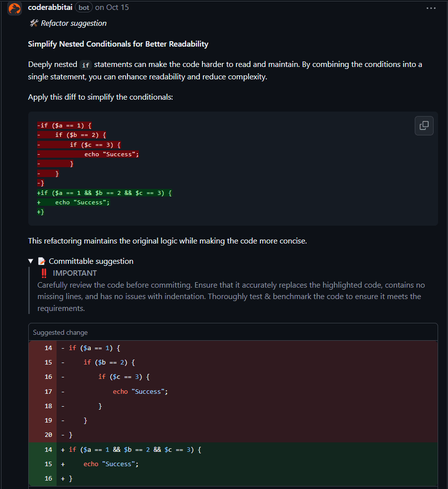448x489 pixels.
Task: Select red deleted line number 14
Action: [48, 348]
